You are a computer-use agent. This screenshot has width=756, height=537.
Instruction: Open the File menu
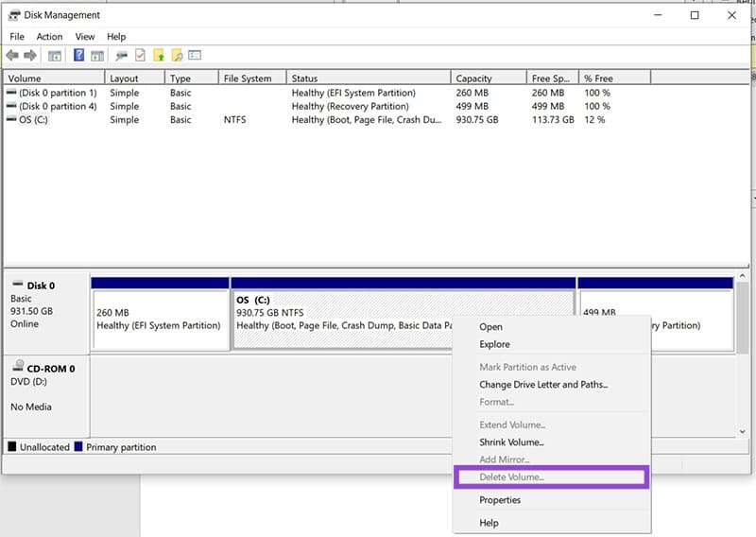point(17,37)
